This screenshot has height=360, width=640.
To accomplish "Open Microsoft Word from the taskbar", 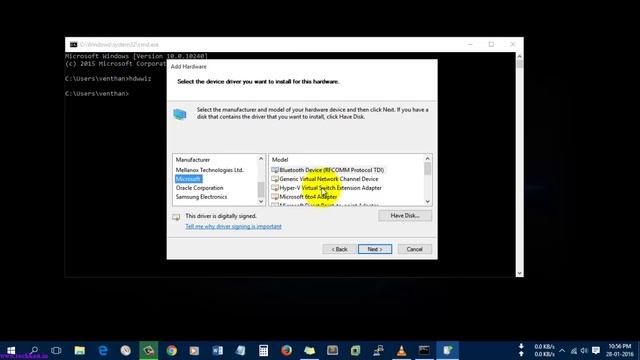I will (x=218, y=350).
